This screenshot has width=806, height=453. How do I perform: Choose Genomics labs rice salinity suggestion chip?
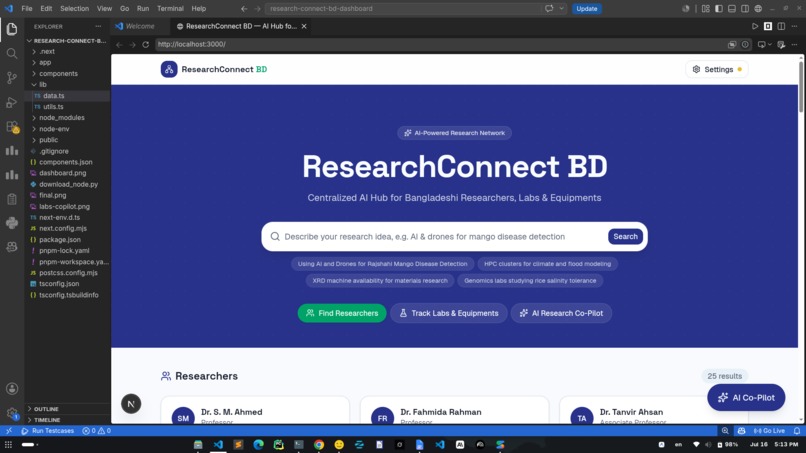[x=530, y=281]
